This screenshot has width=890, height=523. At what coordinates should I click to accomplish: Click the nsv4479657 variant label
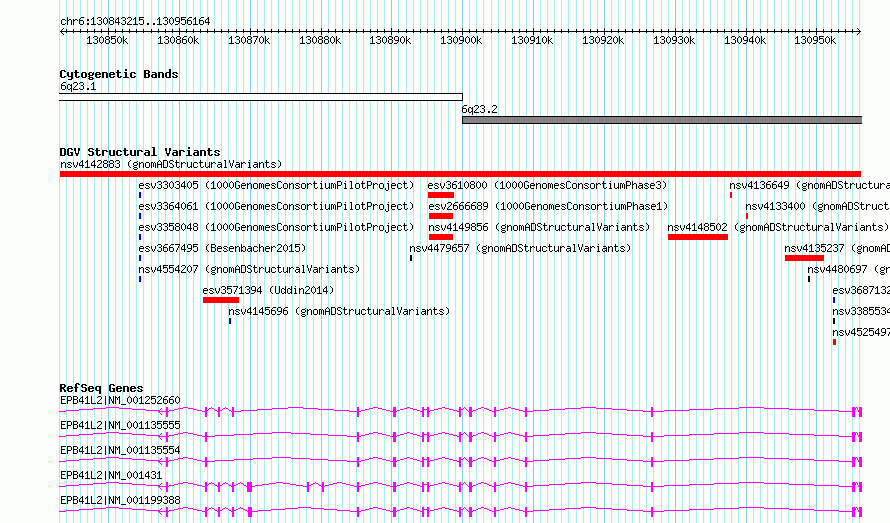(520, 248)
